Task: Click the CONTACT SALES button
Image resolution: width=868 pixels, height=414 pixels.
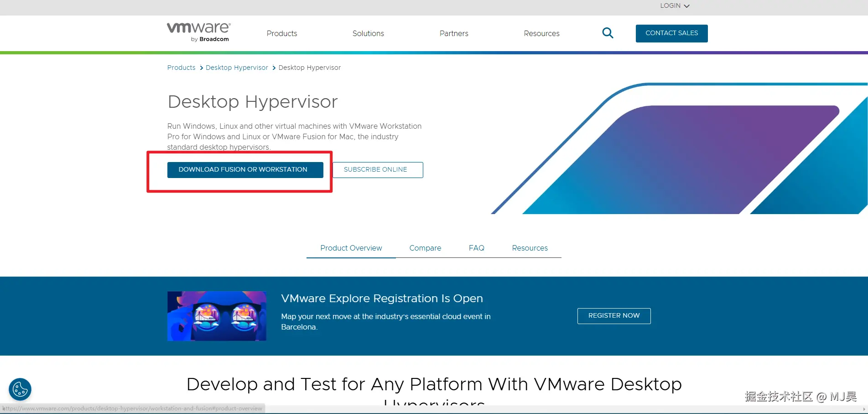Action: coord(672,33)
